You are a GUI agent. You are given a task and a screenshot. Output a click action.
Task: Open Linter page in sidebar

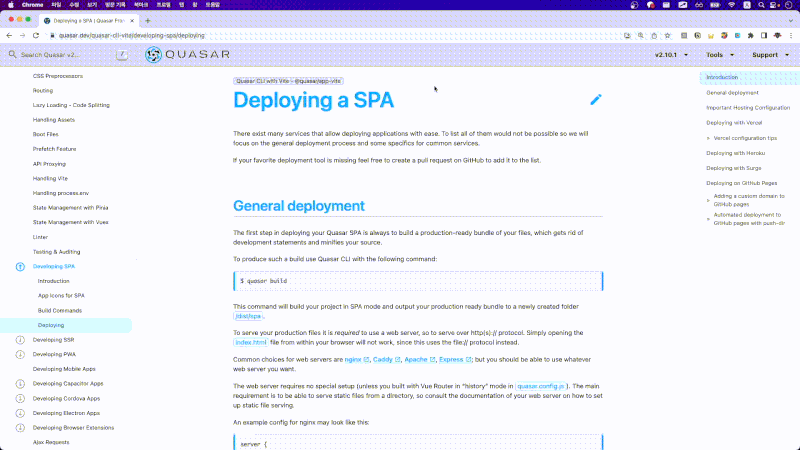coord(40,237)
